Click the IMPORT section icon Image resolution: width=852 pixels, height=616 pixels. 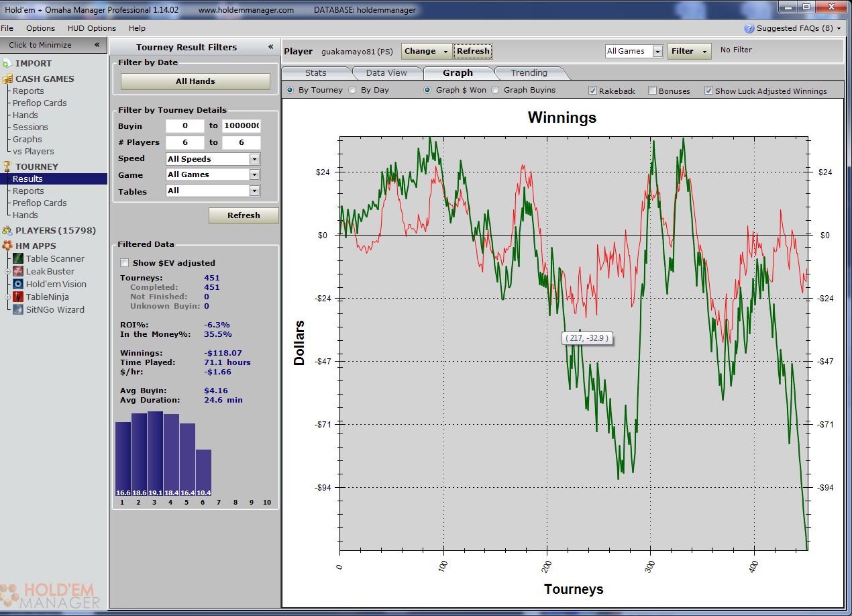tap(7, 64)
